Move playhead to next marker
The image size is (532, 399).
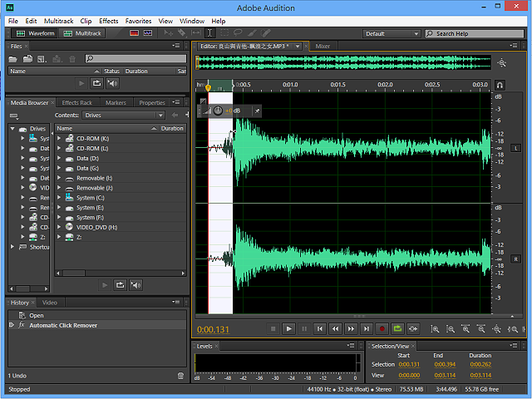point(367,328)
